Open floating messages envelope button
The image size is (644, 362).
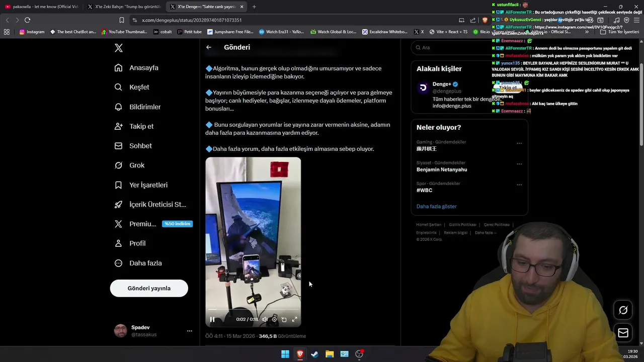click(623, 333)
